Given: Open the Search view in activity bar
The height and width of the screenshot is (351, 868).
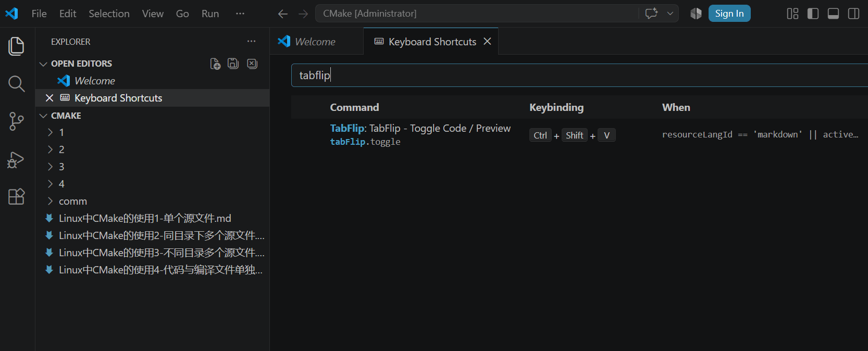Looking at the screenshot, I should click(x=17, y=84).
